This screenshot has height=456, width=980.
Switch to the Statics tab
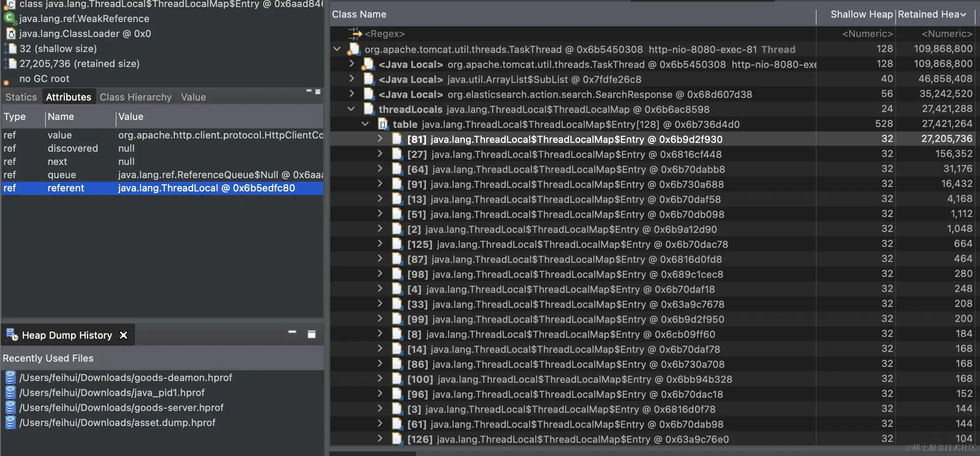(21, 97)
